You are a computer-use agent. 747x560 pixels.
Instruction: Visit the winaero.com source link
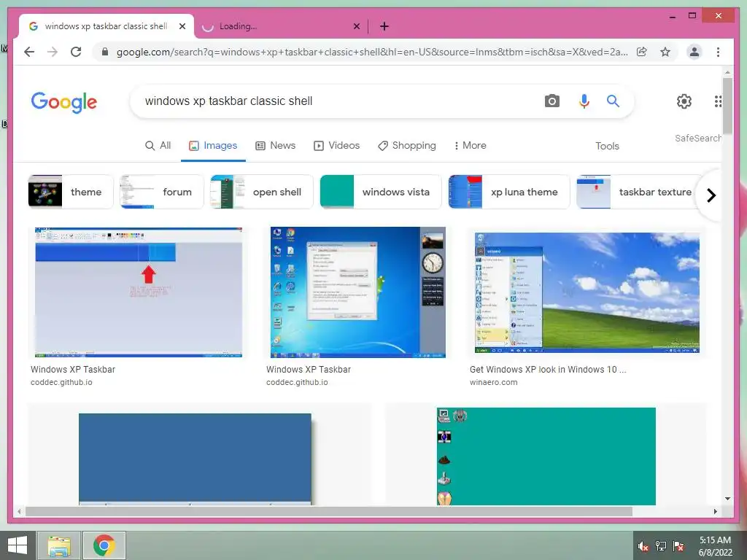pyautogui.click(x=493, y=382)
